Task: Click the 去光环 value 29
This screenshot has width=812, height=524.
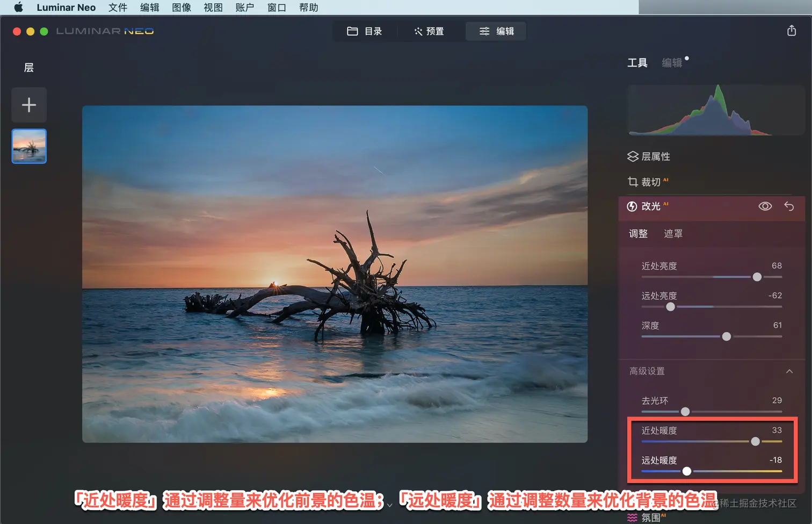Action: tap(777, 400)
